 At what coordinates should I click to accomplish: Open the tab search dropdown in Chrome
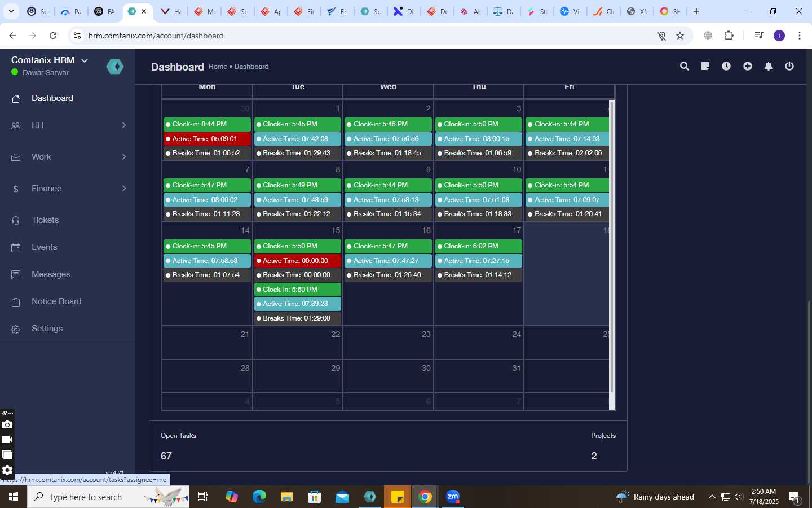click(11, 11)
